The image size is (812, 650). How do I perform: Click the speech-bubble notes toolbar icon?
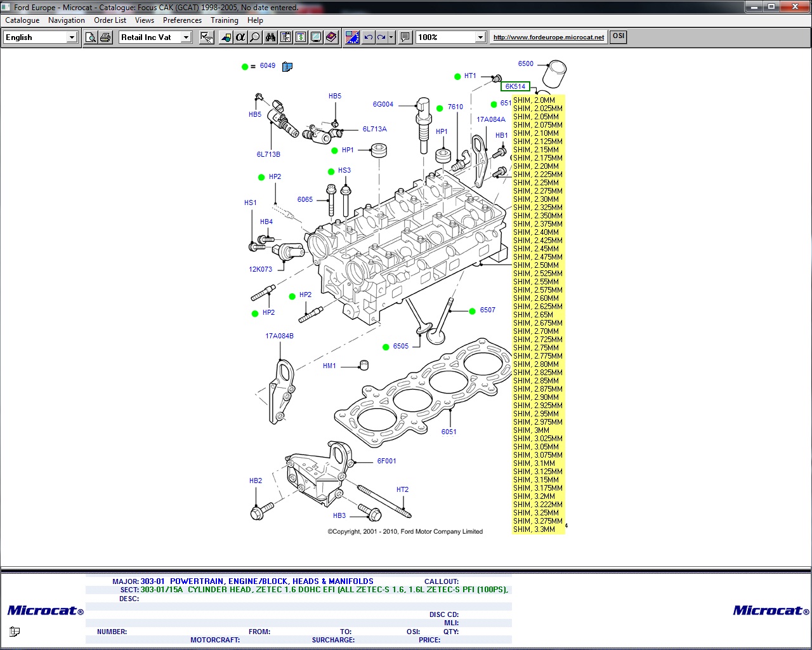405,37
